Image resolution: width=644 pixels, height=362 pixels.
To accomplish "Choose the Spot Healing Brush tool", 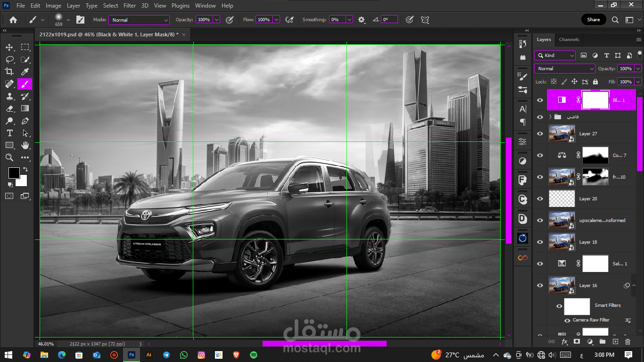I will [x=9, y=84].
